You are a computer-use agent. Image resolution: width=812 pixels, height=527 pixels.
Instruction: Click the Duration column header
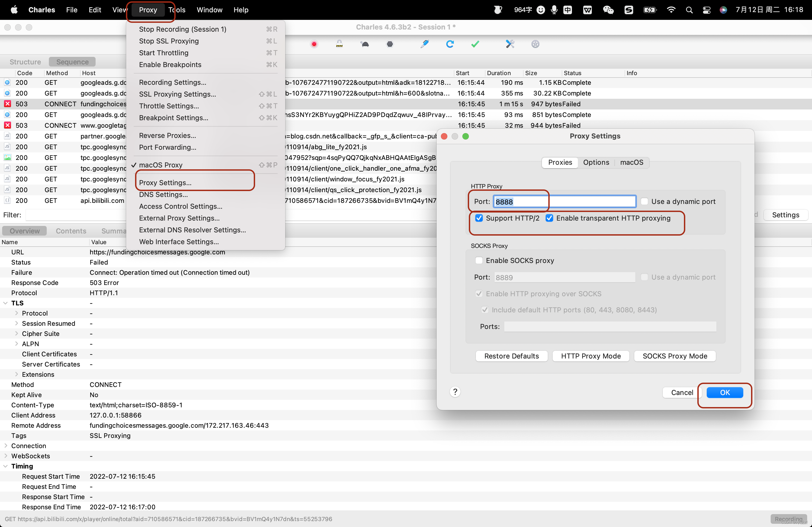(503, 73)
